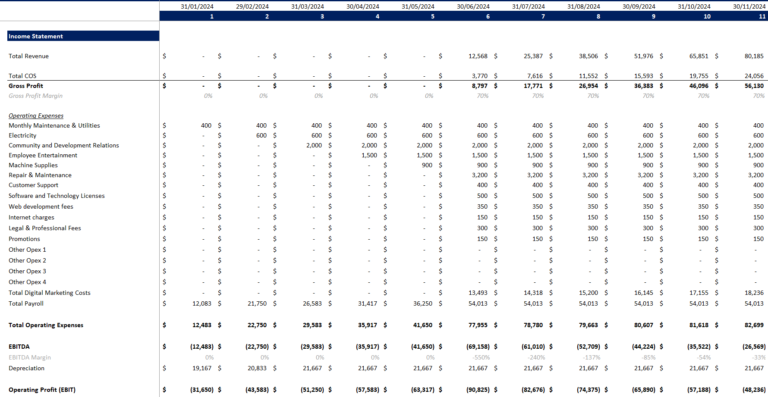This screenshot has height=397, width=768.
Task: Click the Other Opex 4 label
Action: pos(27,282)
